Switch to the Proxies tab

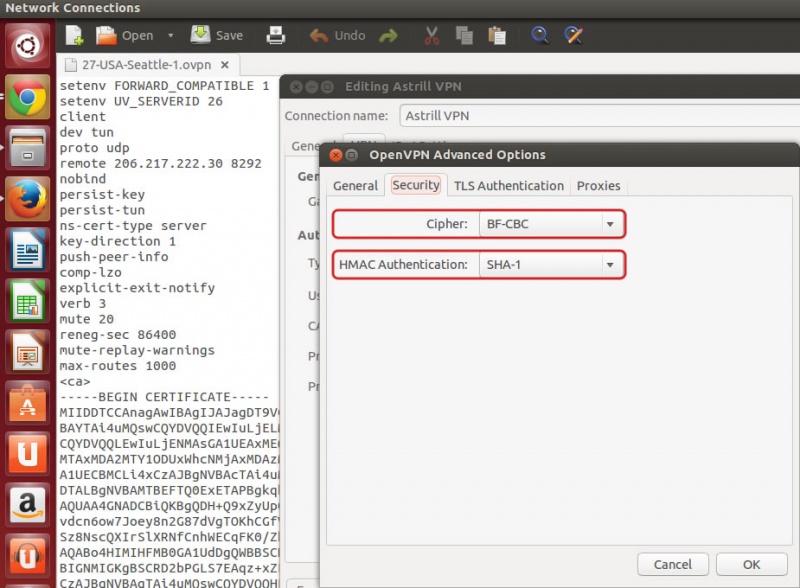598,185
